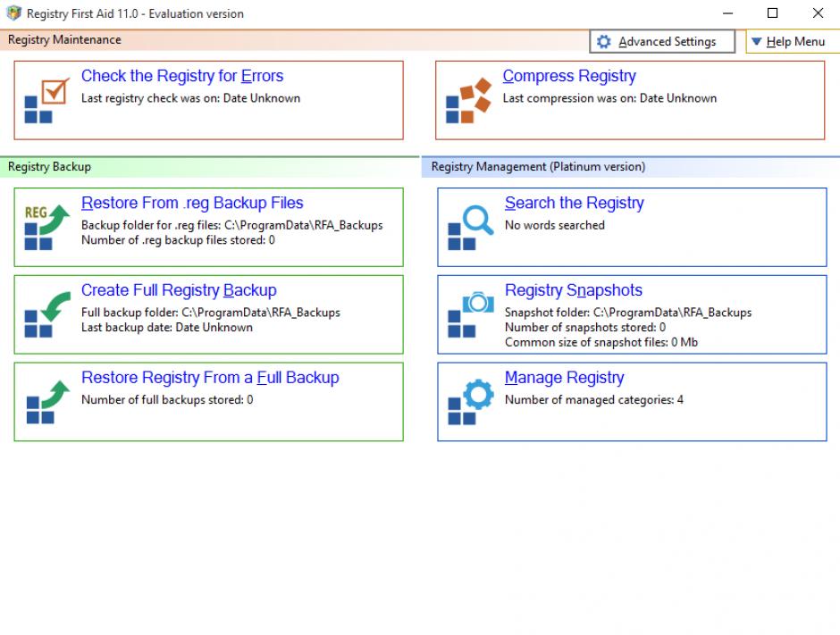This screenshot has width=840, height=635.
Task: Open Create Full Registry Backup link
Action: [179, 290]
